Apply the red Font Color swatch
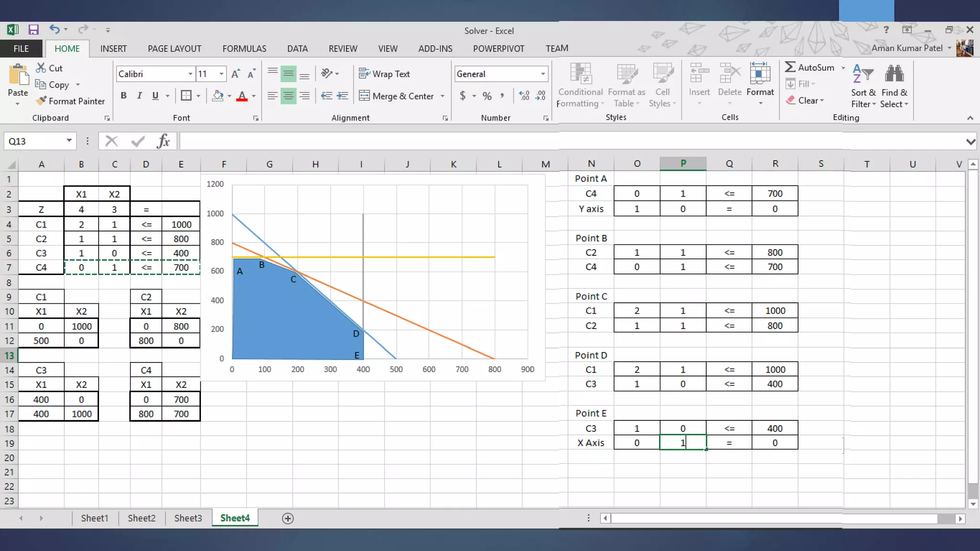Viewport: 980px width, 551px height. coord(242,96)
